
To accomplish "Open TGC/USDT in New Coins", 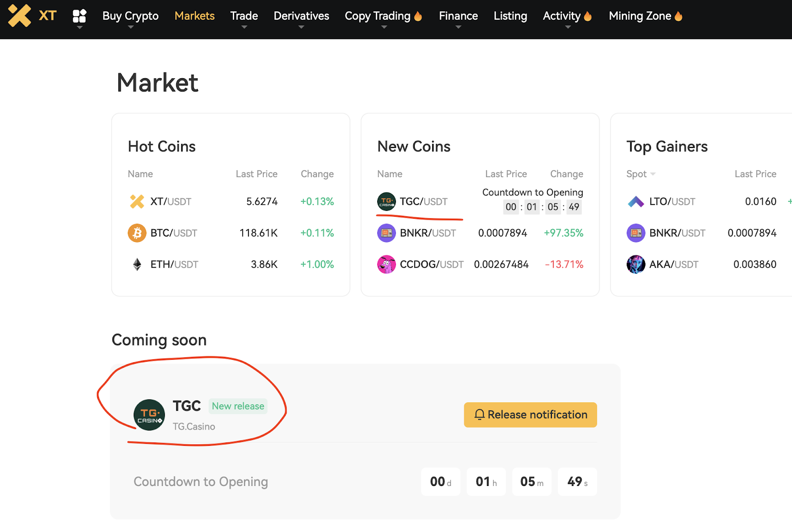I will (x=424, y=201).
